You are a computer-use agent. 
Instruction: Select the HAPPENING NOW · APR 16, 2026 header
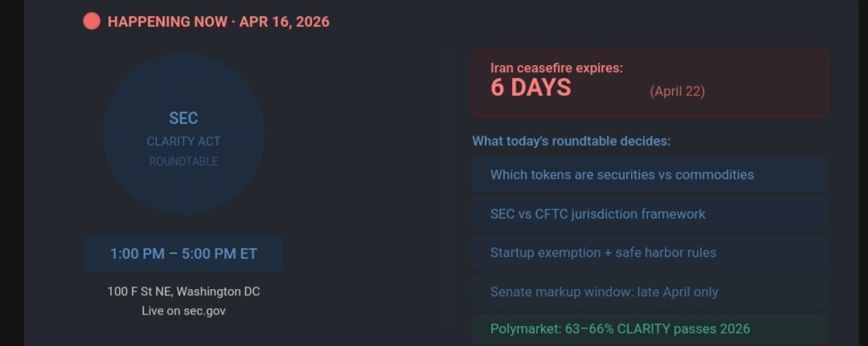(x=218, y=22)
